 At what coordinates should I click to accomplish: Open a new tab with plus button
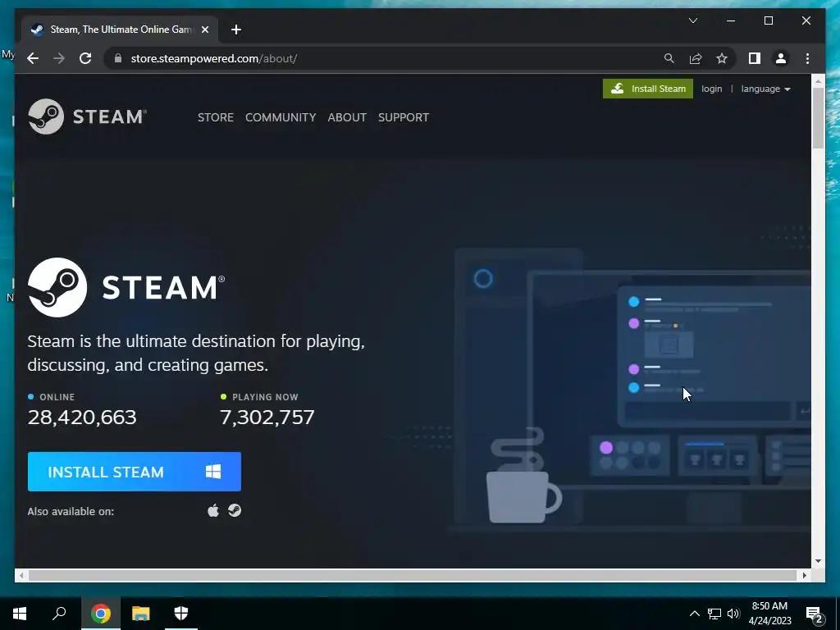[x=236, y=30]
